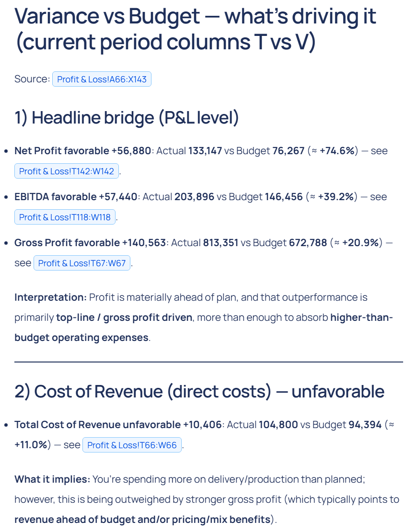Open the Profit & Loss!A66:X143 source reference
The width and height of the screenshot is (406, 532).
[x=102, y=79]
